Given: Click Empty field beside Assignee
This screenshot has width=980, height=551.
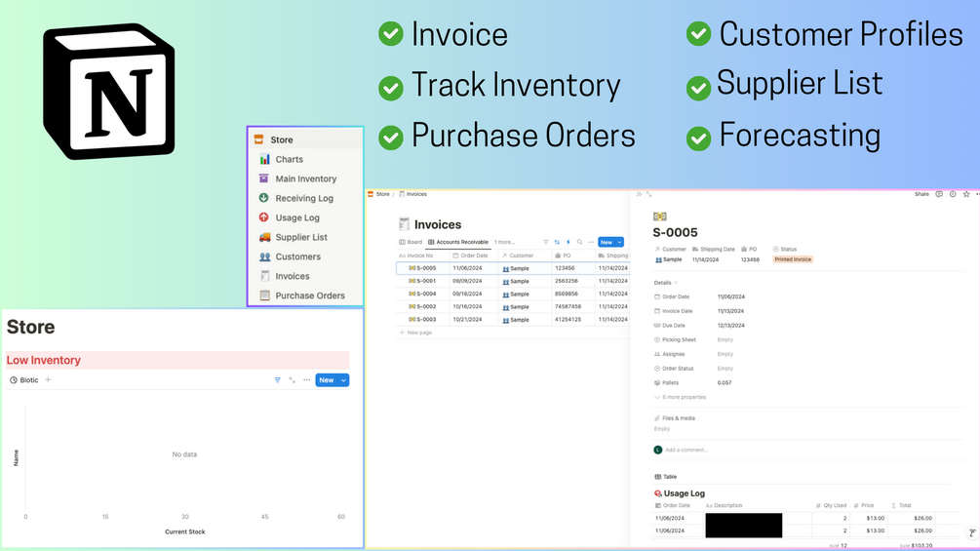Looking at the screenshot, I should pos(725,354).
